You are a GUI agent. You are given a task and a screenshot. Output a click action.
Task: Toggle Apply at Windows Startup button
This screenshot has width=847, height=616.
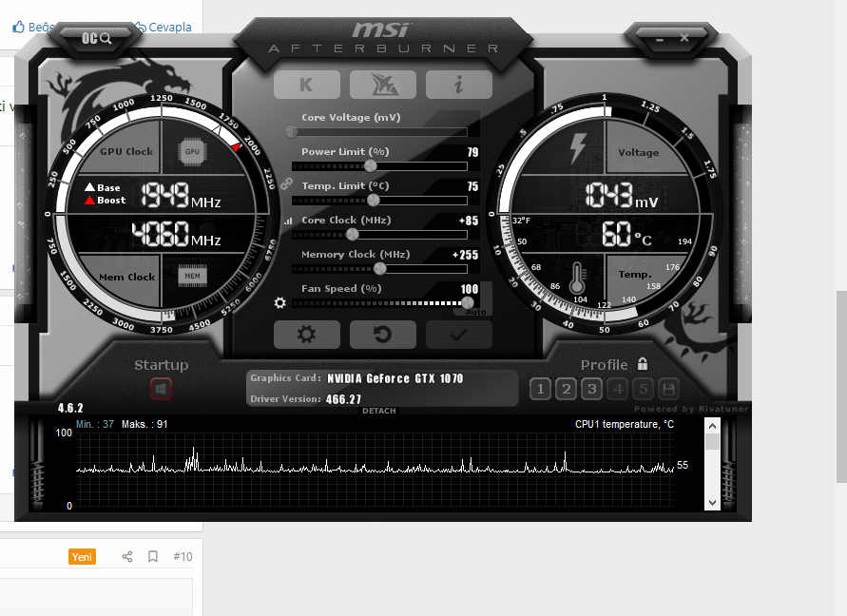(161, 389)
